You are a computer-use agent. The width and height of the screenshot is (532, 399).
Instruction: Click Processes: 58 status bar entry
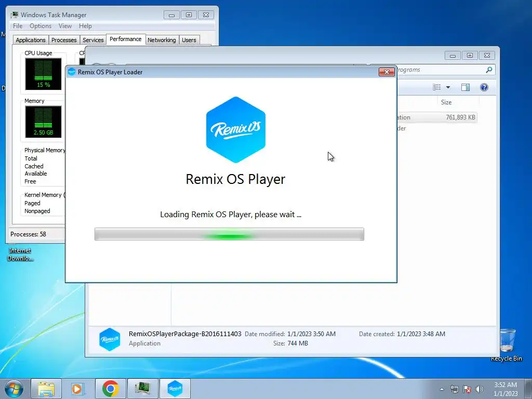coord(28,234)
